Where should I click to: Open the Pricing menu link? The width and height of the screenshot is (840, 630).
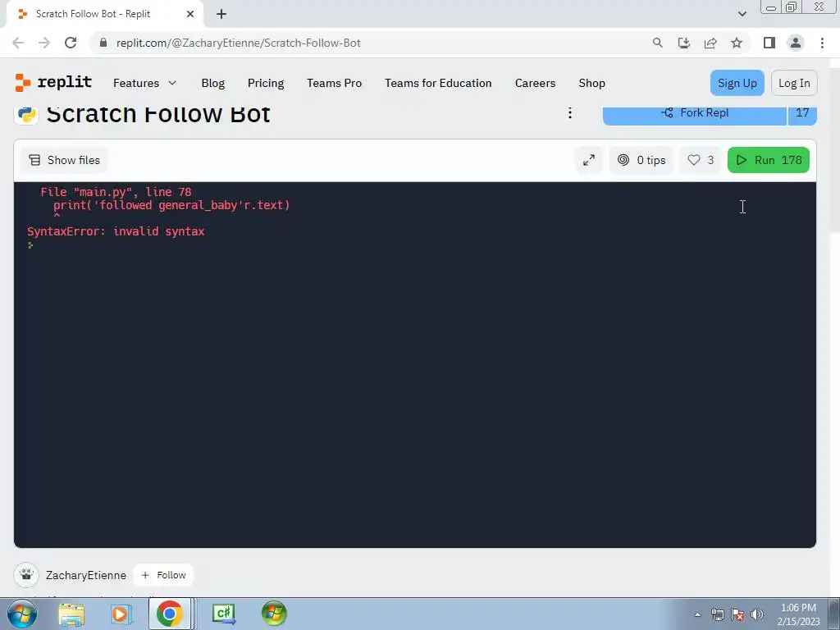pyautogui.click(x=266, y=83)
